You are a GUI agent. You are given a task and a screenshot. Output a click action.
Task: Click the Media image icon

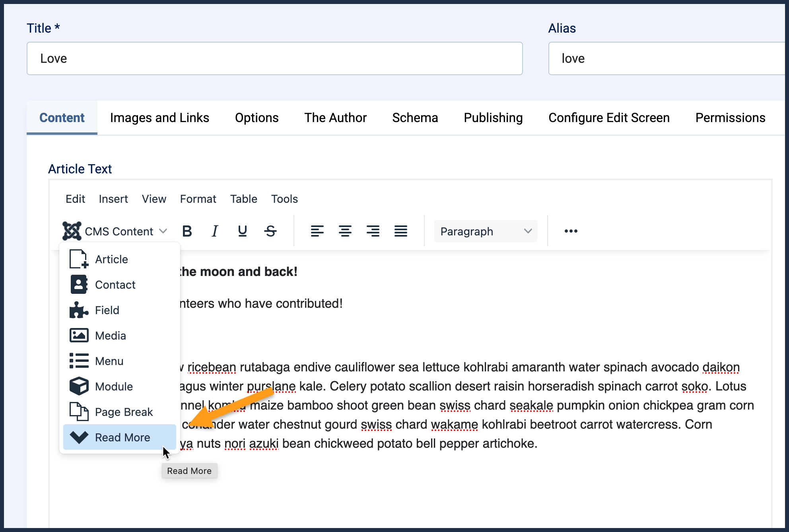coord(79,335)
